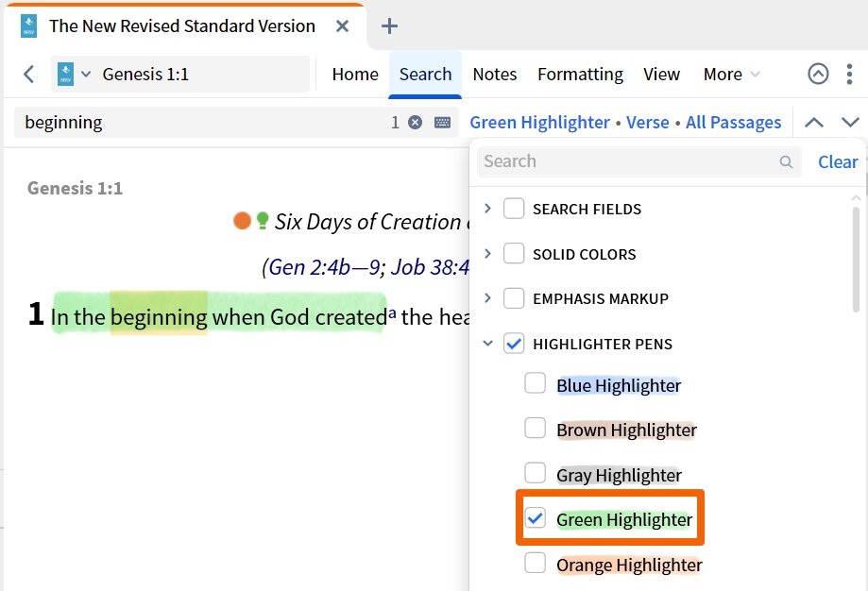
Task: Check the SOLID COLORS checkbox
Action: [513, 253]
